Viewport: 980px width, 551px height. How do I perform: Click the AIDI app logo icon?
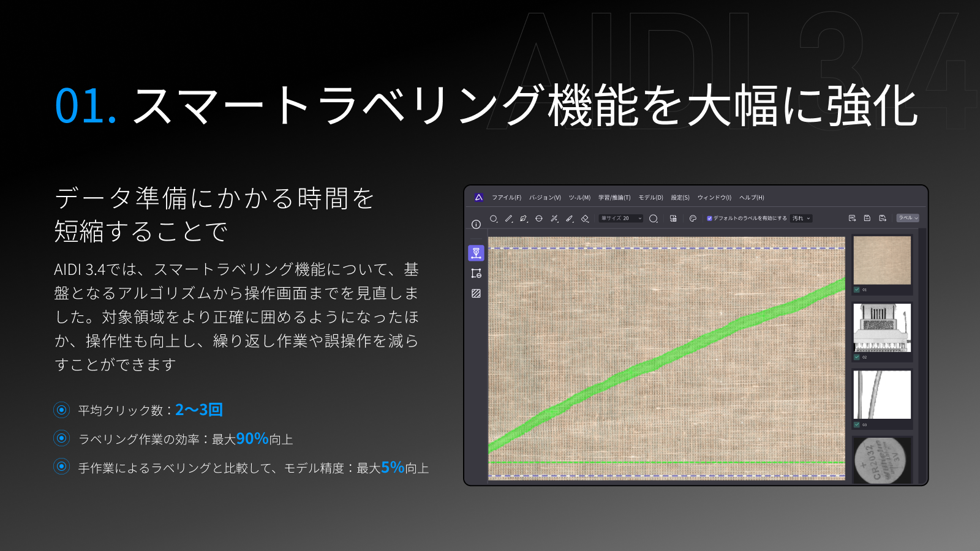tap(478, 197)
